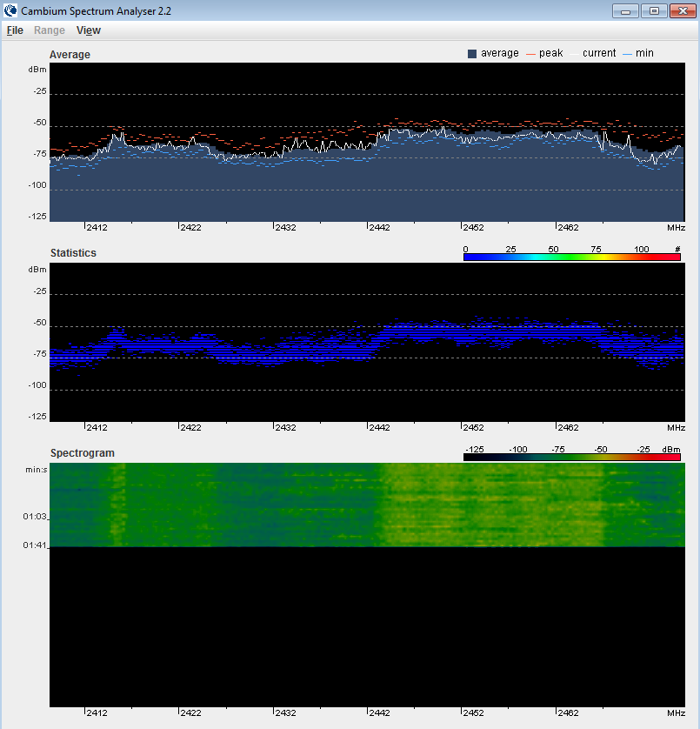Click the Average panel heading

tap(70, 55)
